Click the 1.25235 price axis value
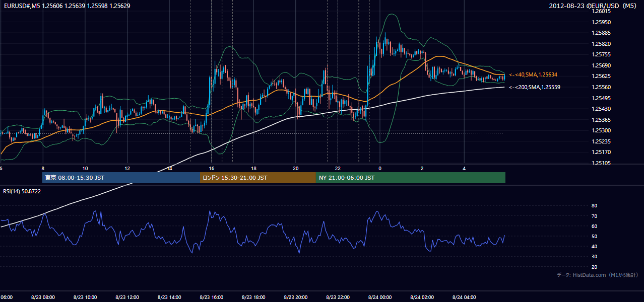 click(x=601, y=141)
